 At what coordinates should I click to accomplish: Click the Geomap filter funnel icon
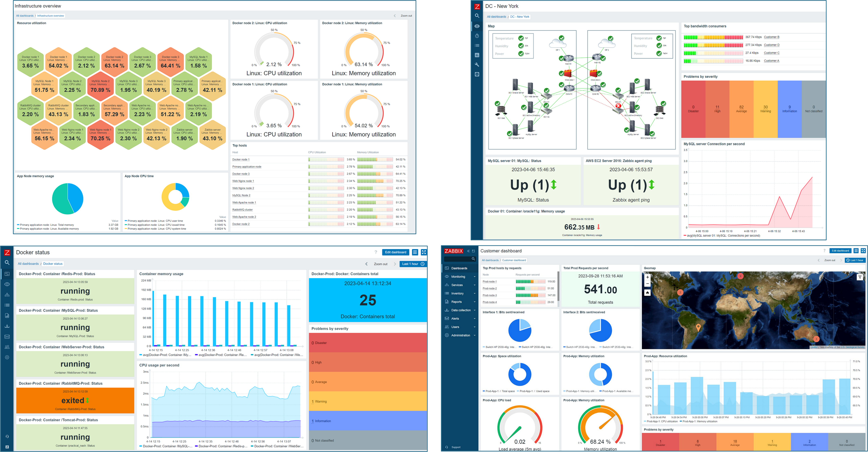coord(860,277)
